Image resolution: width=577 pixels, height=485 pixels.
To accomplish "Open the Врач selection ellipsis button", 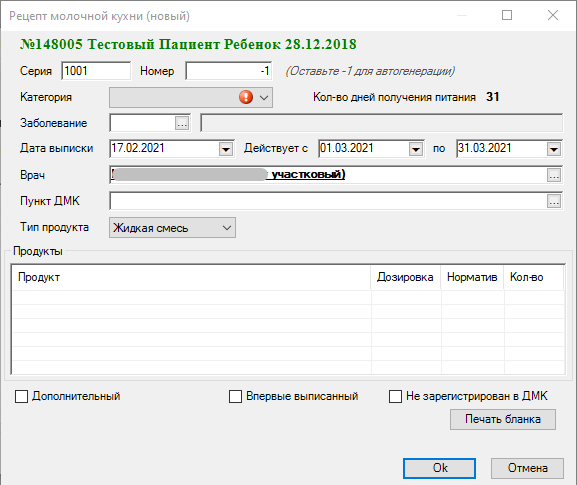I will (554, 175).
